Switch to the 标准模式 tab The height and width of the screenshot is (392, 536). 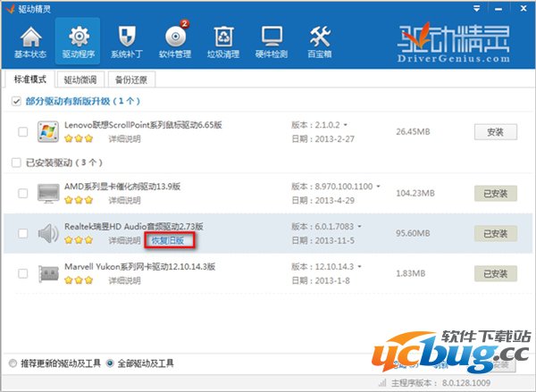coord(29,79)
